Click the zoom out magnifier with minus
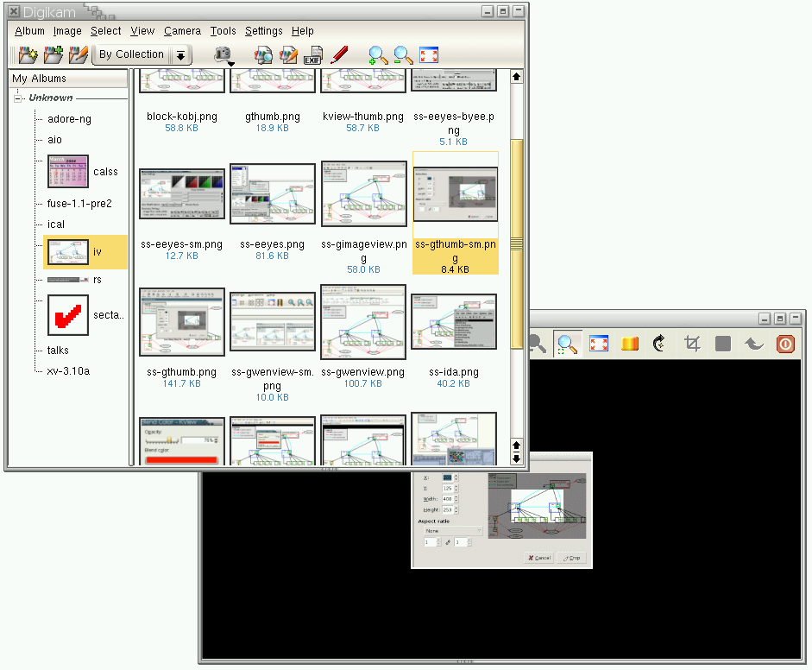Viewport: 812px width, 670px height. point(403,55)
